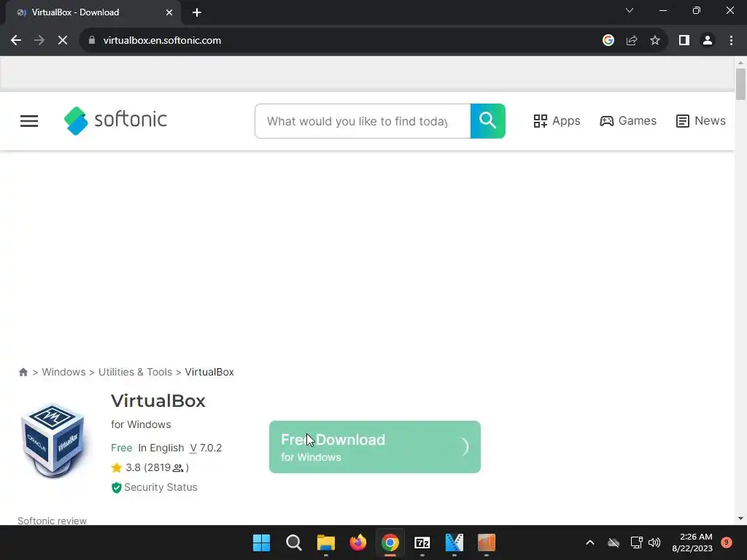The image size is (747, 560).
Task: Open the tab search dropdown
Action: pyautogui.click(x=630, y=10)
